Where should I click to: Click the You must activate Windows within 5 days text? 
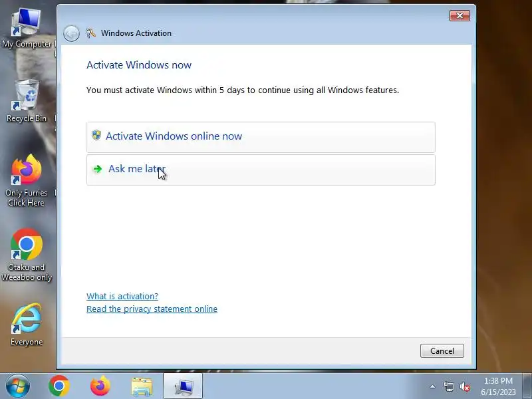tap(243, 90)
